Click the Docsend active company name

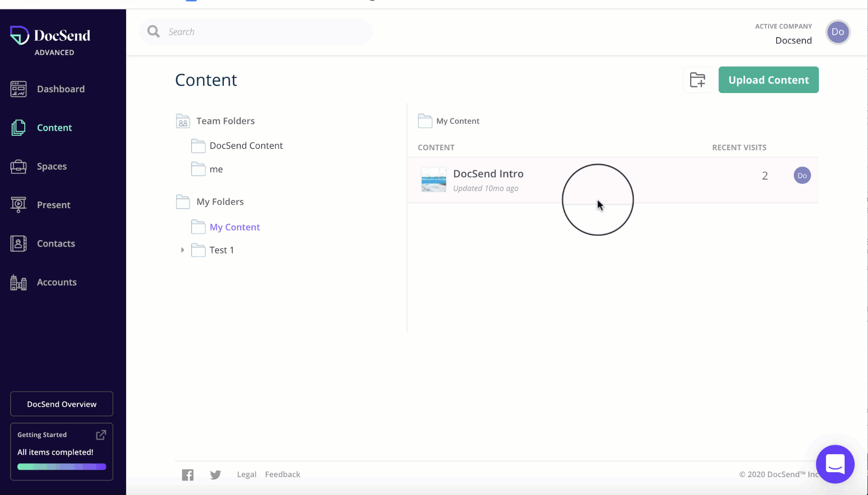794,40
